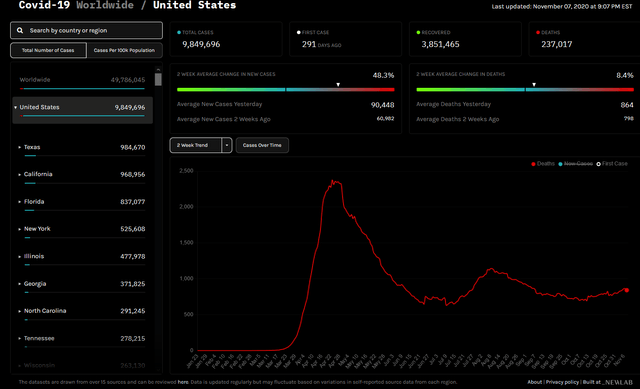The height and width of the screenshot is (389, 640).
Task: Click the Total Cases teal dot indicator
Action: coord(179,32)
